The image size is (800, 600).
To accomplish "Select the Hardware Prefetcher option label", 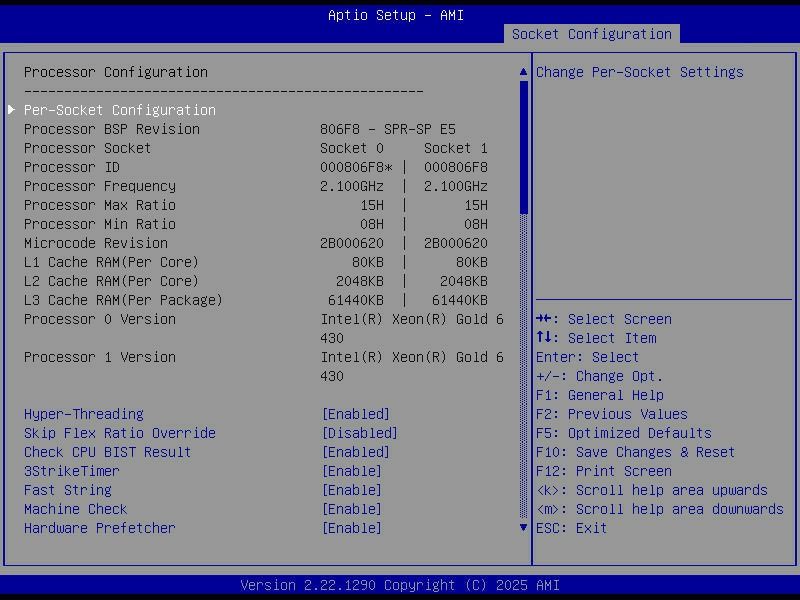I will coord(99,528).
